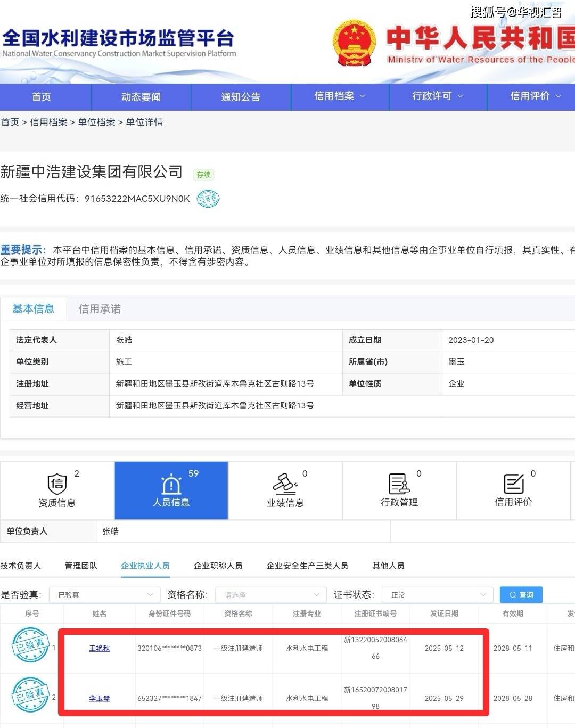Click the 行政管理 document icon

click(399, 484)
